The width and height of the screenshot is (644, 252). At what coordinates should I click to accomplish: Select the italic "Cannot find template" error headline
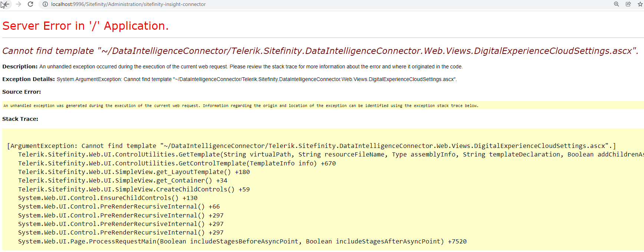pyautogui.click(x=321, y=51)
